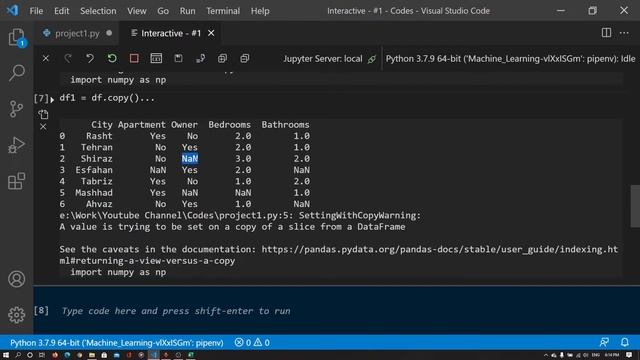Click the highlighted NaN in Shiraz row
The image size is (640, 360).
[x=190, y=158]
